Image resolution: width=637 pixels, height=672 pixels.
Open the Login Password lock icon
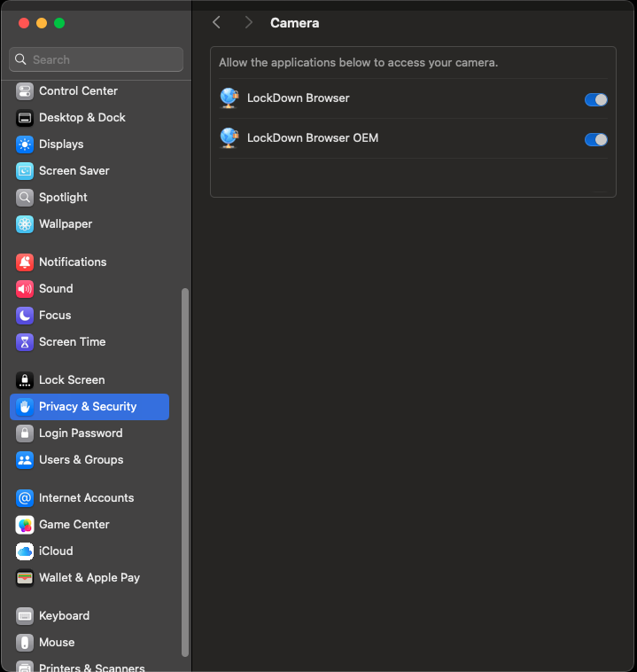(25, 433)
